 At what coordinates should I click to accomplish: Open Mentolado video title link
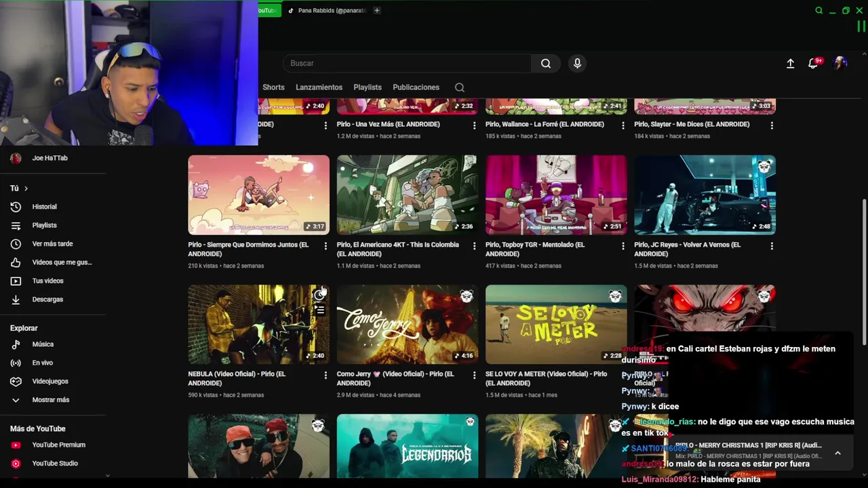pyautogui.click(x=535, y=249)
